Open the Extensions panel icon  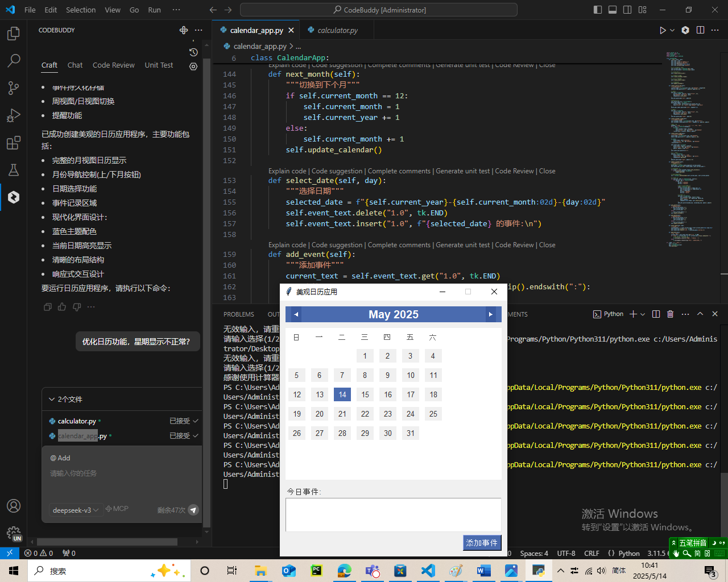[14, 143]
